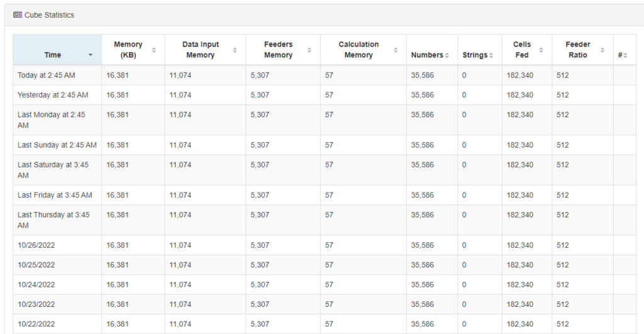644x334 pixels.
Task: Click the Cells Fed sort icon
Action: coord(541,50)
